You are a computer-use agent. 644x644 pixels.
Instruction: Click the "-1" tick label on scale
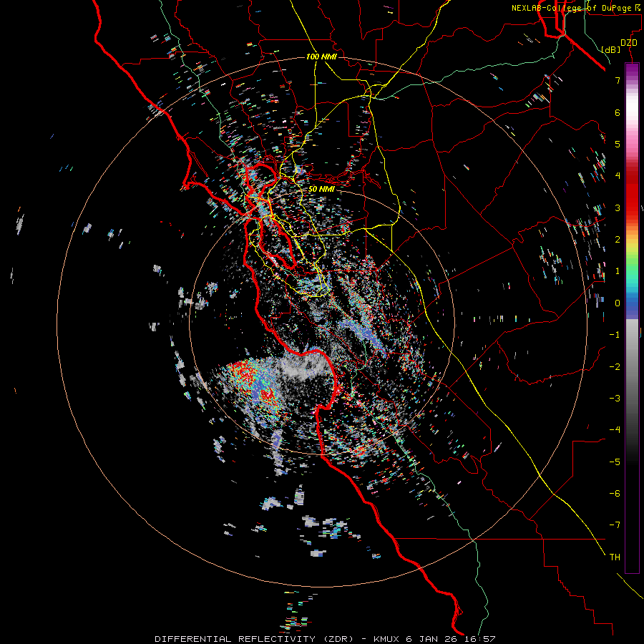[615, 335]
